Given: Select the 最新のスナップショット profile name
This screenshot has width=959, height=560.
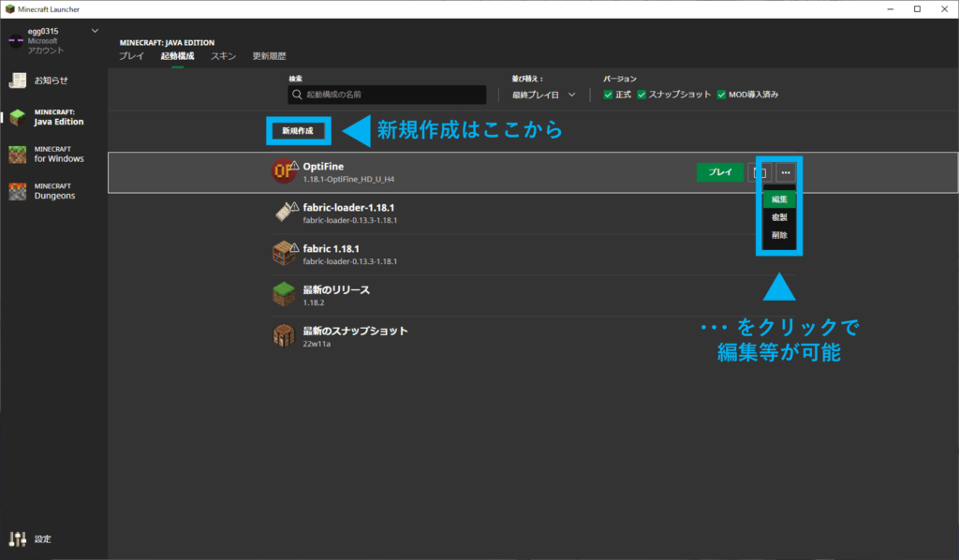Looking at the screenshot, I should pos(355,331).
